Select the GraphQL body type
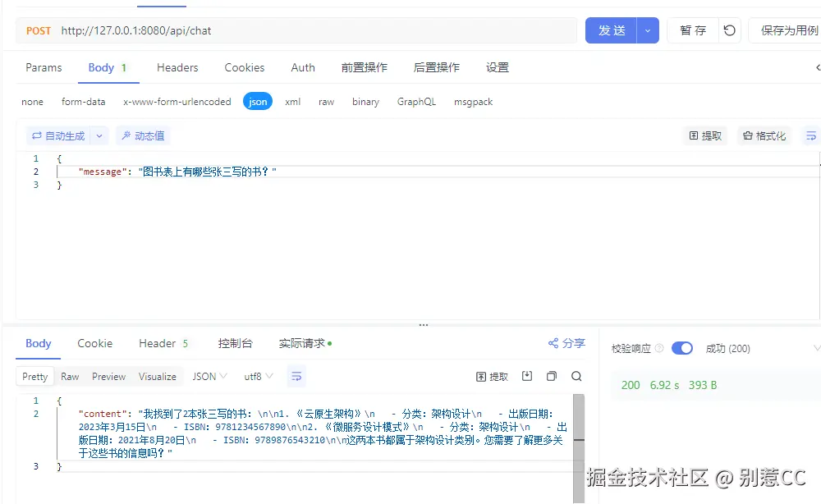821x504 pixels. 416,102
